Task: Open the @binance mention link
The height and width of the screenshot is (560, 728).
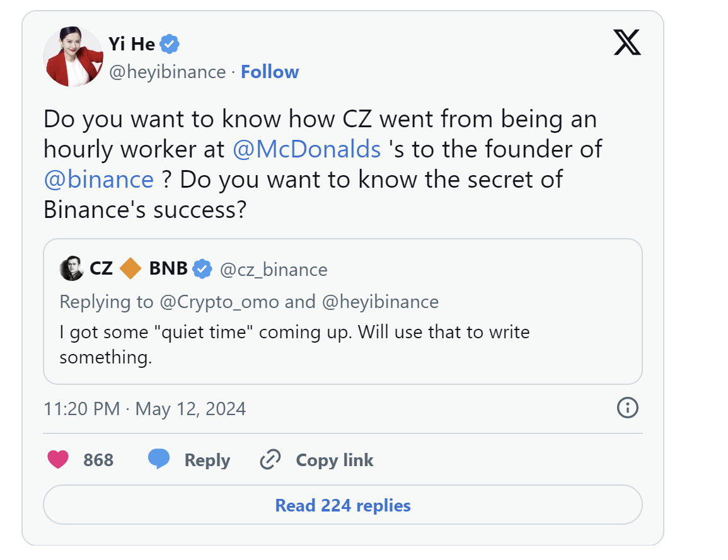Action: pyautogui.click(x=99, y=180)
